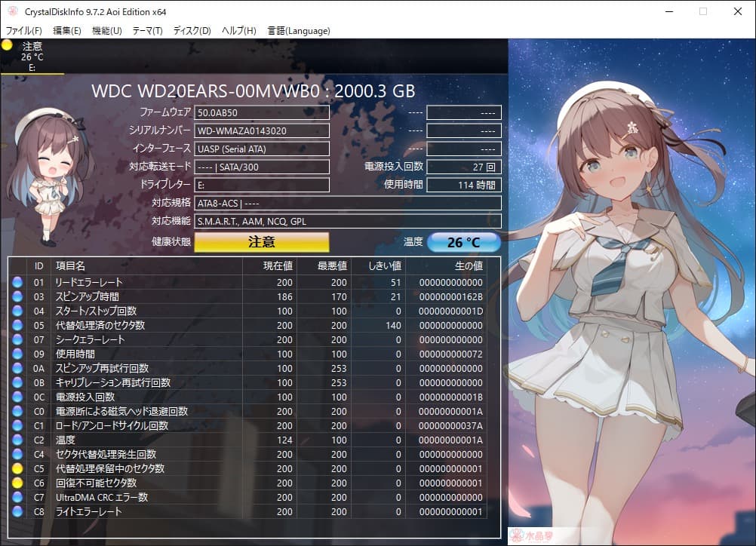Image resolution: width=756 pixels, height=546 pixels.
Task: Click the blue status icon for attribute C1
Action: pos(17,425)
